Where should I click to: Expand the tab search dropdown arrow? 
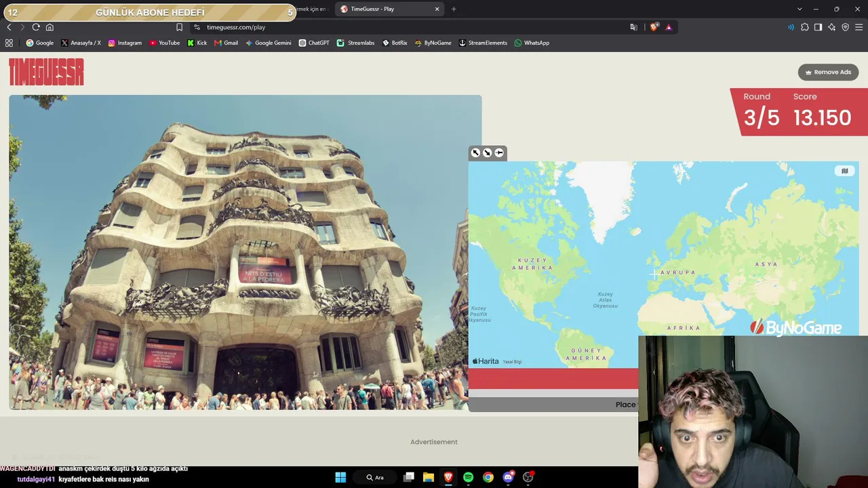800,9
